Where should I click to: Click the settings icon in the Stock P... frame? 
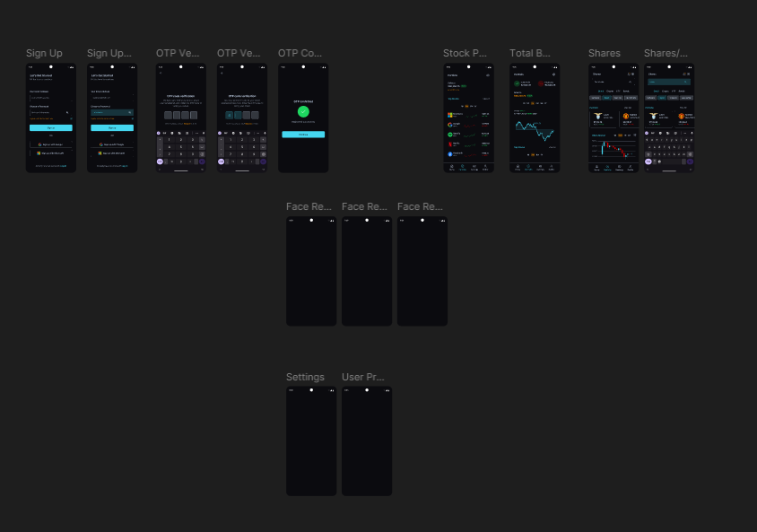tap(488, 75)
